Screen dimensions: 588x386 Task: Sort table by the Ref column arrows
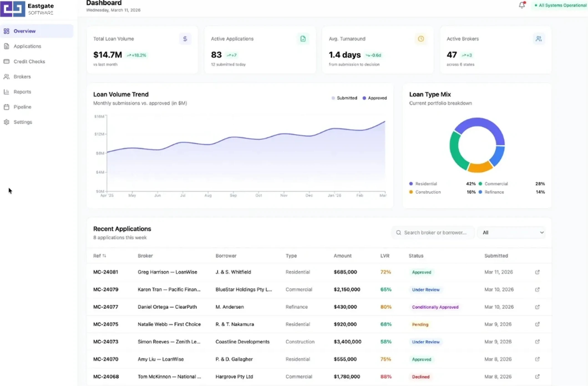104,256
